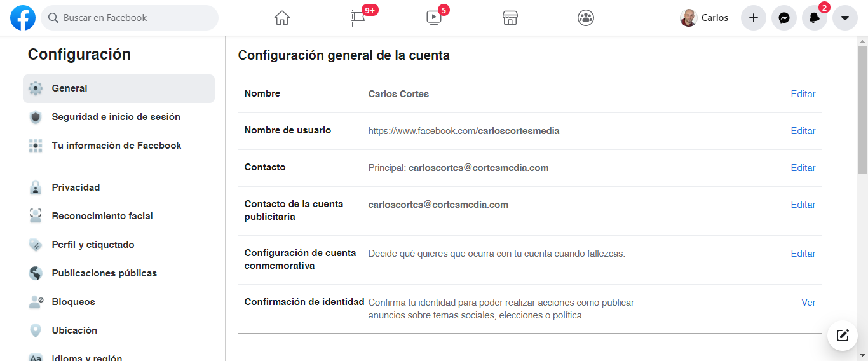Click the Confirmación de identidad label

pos(304,302)
